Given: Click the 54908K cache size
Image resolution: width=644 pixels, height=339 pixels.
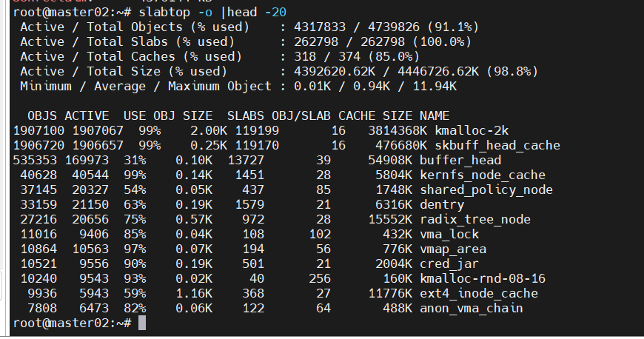Looking at the screenshot, I should coord(390,161).
